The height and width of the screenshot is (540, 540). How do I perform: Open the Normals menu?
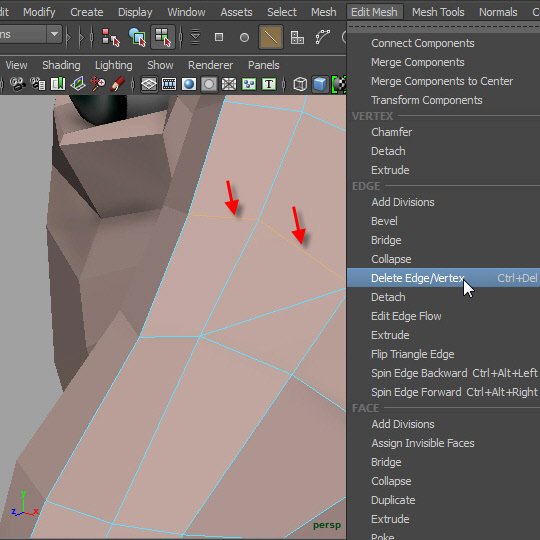tap(498, 12)
